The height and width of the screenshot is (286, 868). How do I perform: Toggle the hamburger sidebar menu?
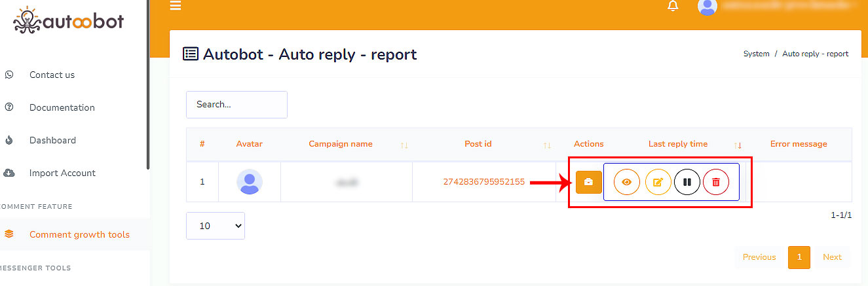coord(175,7)
